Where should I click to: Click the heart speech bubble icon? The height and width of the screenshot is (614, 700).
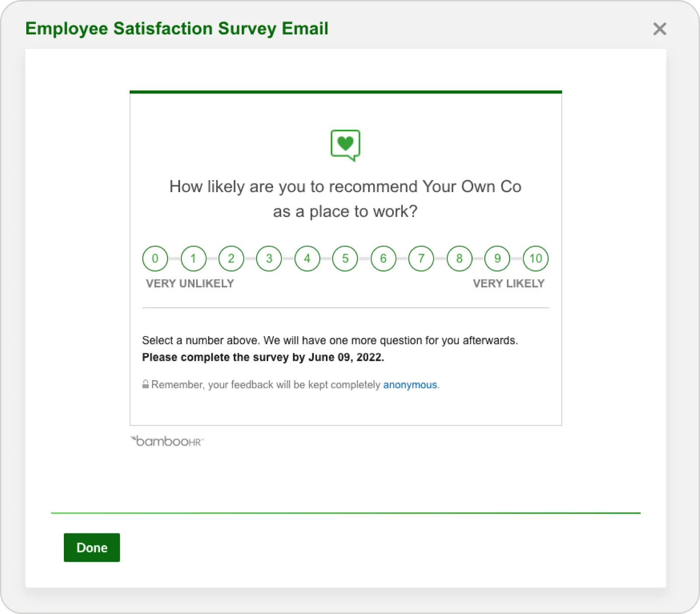(345, 146)
